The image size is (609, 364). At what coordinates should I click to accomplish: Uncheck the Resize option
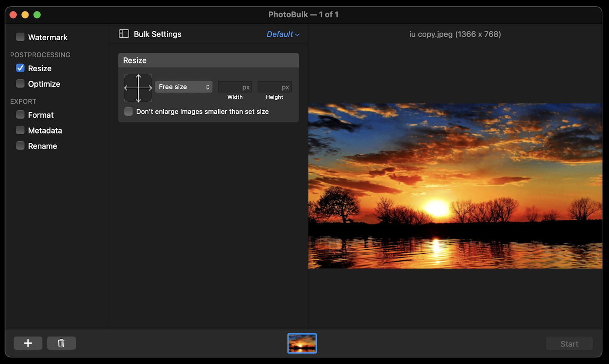[20, 68]
